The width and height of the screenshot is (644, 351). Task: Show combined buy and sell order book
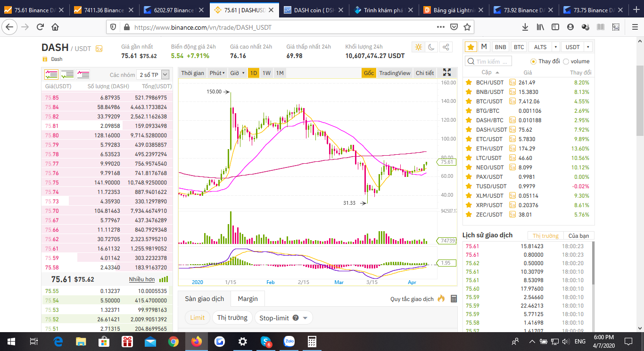click(x=51, y=75)
